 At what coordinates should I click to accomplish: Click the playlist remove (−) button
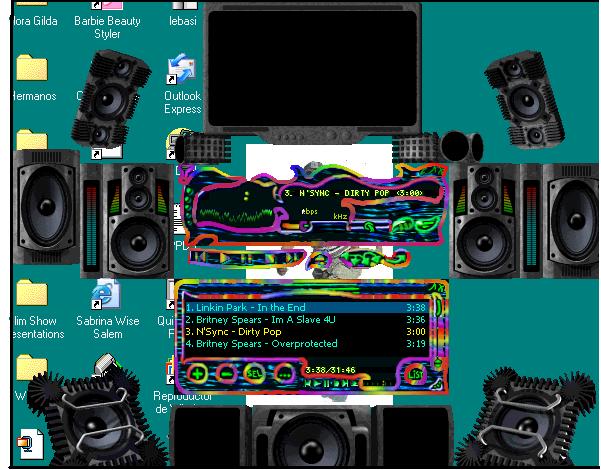pos(227,374)
